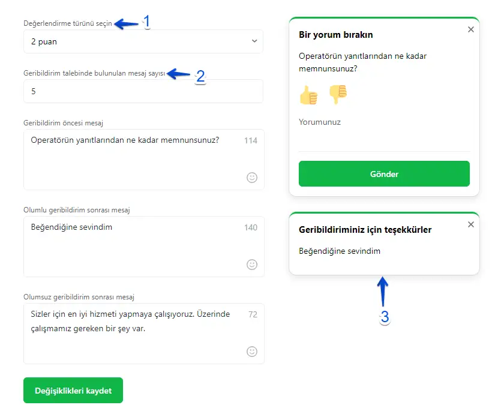The width and height of the screenshot is (504, 420).
Task: Close the 'Geribildiriminiz için teşekkürler' card
Action: [470, 224]
